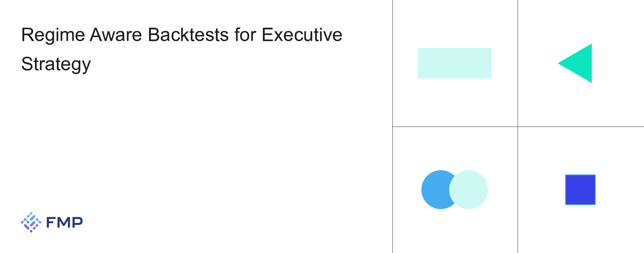This screenshot has width=644, height=253.
Task: Select the light mint rectangle
Action: (x=454, y=63)
